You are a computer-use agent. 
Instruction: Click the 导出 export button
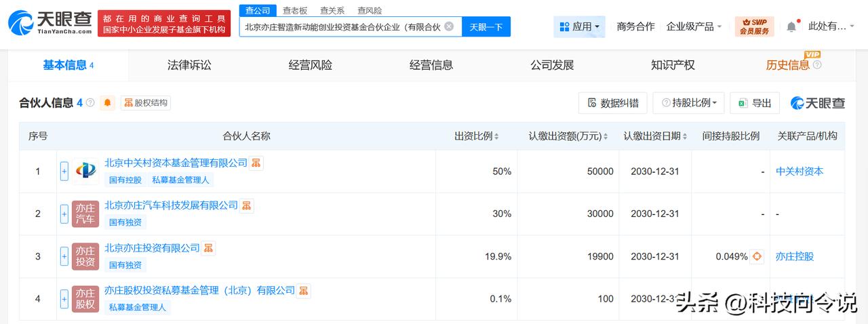click(x=755, y=103)
